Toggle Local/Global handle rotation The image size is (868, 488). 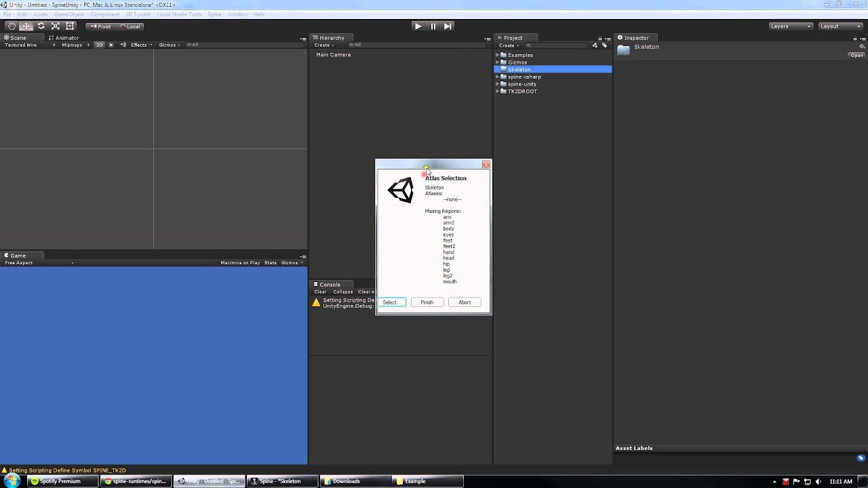tap(130, 26)
